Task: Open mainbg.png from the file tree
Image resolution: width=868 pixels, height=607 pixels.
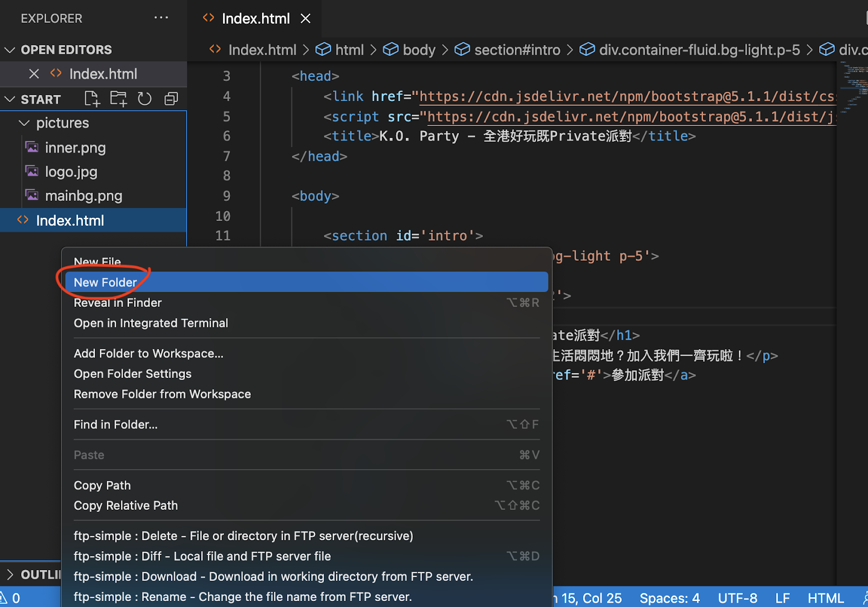Action: (x=93, y=195)
